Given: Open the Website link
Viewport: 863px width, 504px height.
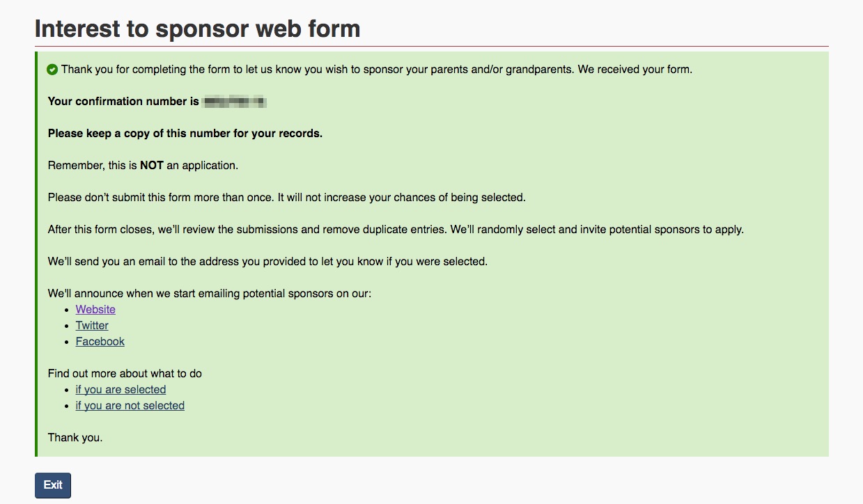Looking at the screenshot, I should (x=95, y=310).
